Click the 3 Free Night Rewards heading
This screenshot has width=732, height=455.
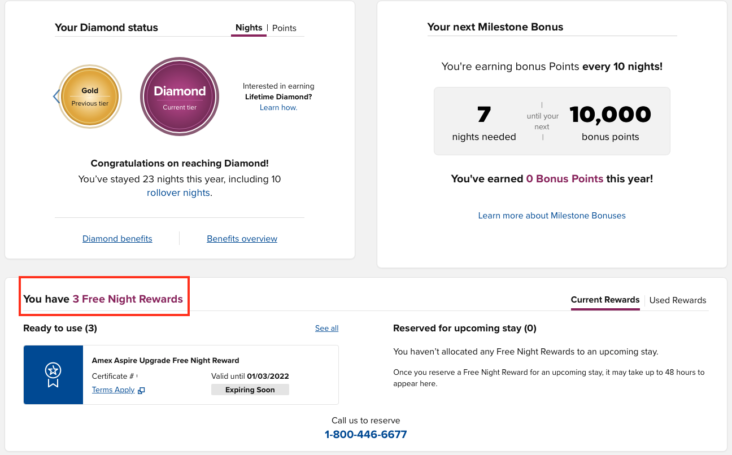coord(103,299)
